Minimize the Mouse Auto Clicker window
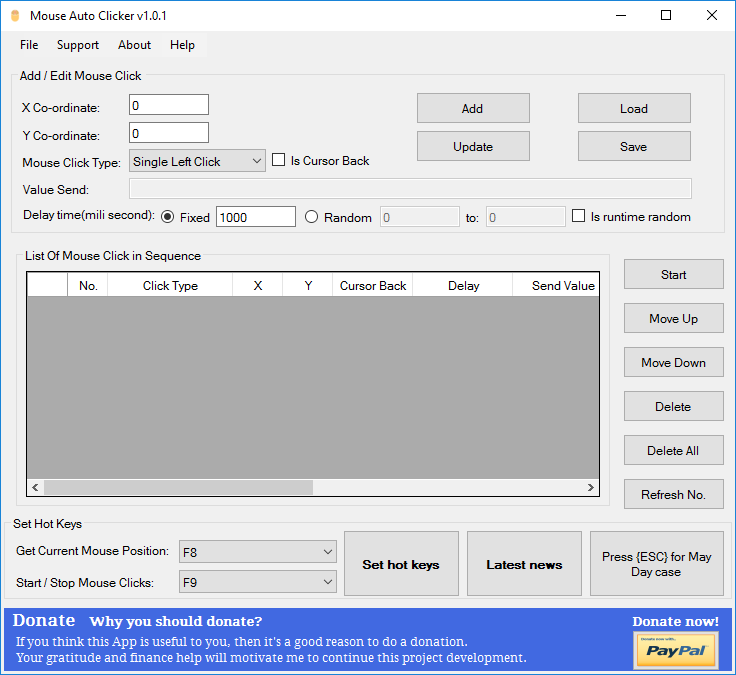Image resolution: width=736 pixels, height=675 pixels. tap(621, 15)
